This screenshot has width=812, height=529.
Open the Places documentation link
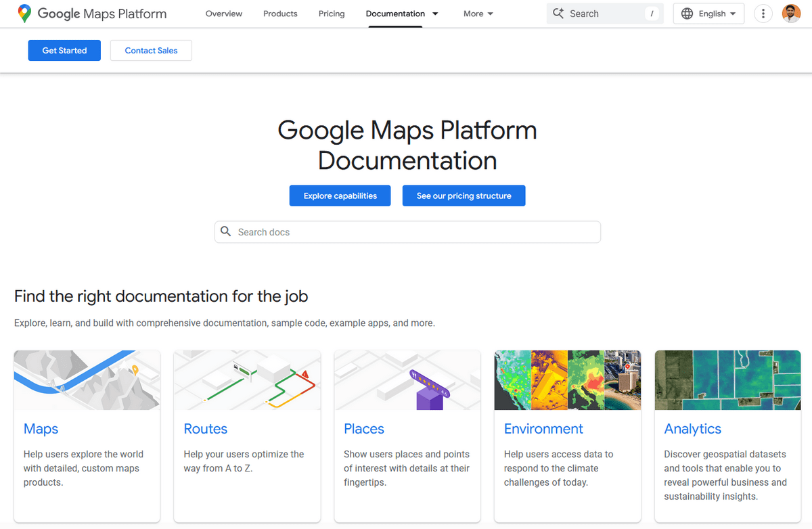click(x=364, y=429)
